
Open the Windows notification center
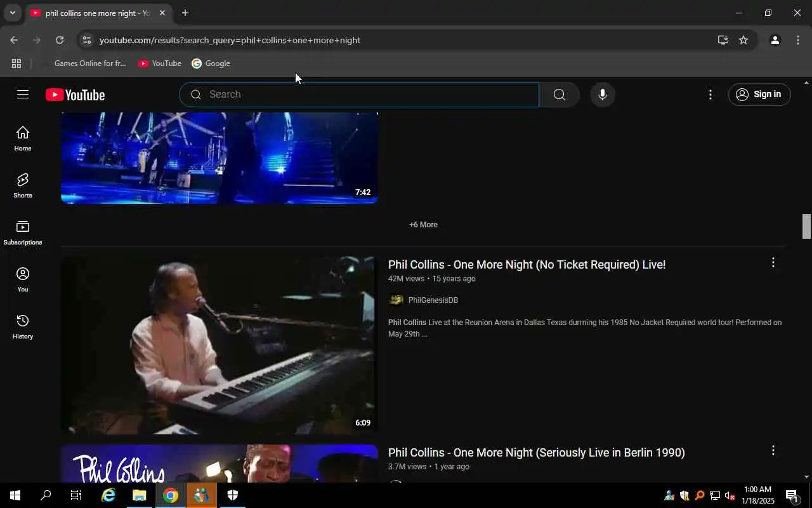(x=792, y=495)
